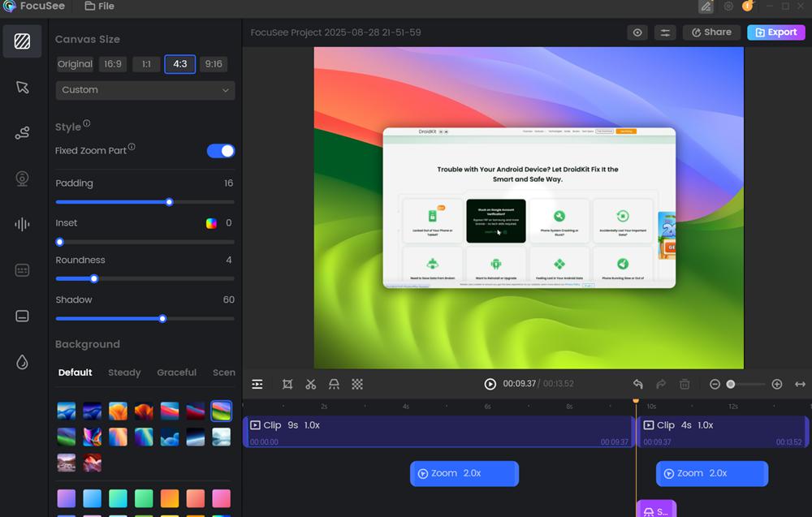Click the Padding slider handle

170,202
